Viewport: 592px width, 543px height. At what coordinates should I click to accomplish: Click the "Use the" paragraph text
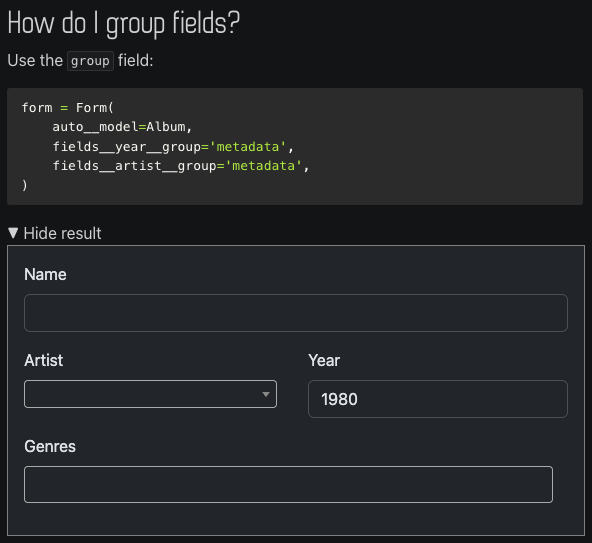pos(35,60)
